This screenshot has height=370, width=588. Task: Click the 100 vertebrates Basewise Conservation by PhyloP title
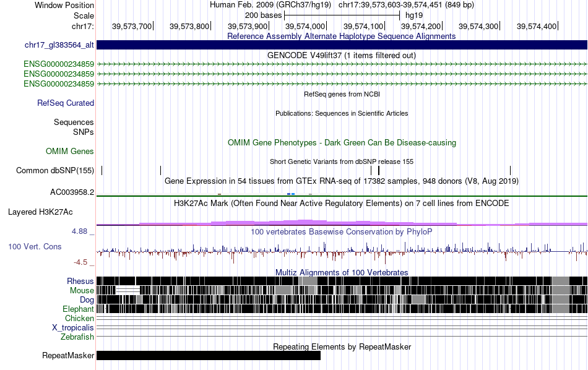(342, 232)
